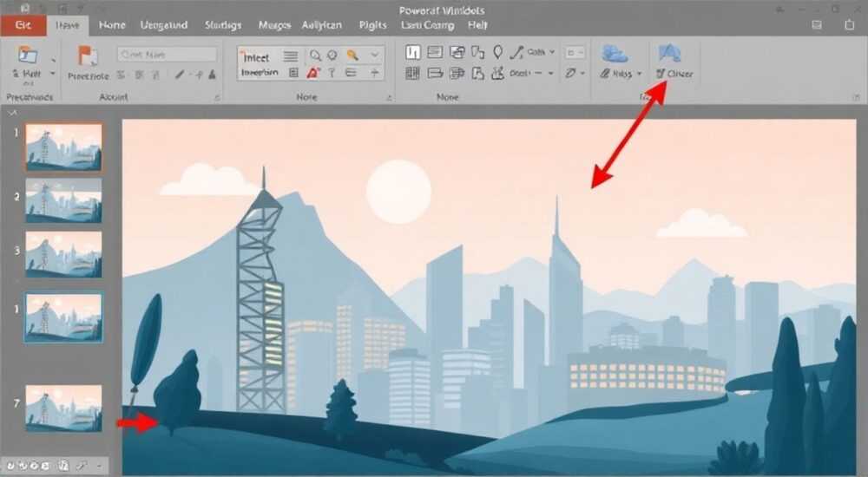The width and height of the screenshot is (868, 477).
Task: Switch to the Hone ribbon tab
Action: point(112,25)
